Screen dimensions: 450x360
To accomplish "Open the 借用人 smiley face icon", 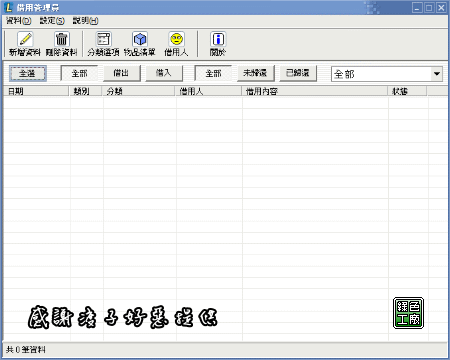I will pyautogui.click(x=176, y=39).
